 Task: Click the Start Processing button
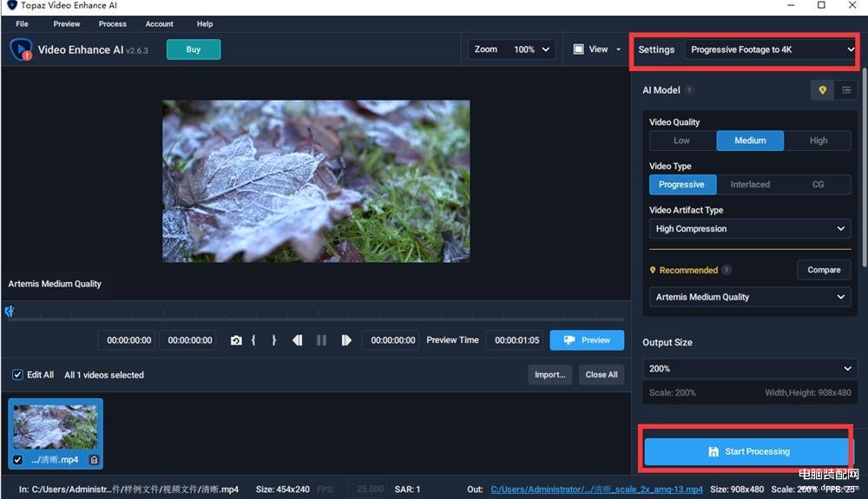pyautogui.click(x=746, y=451)
